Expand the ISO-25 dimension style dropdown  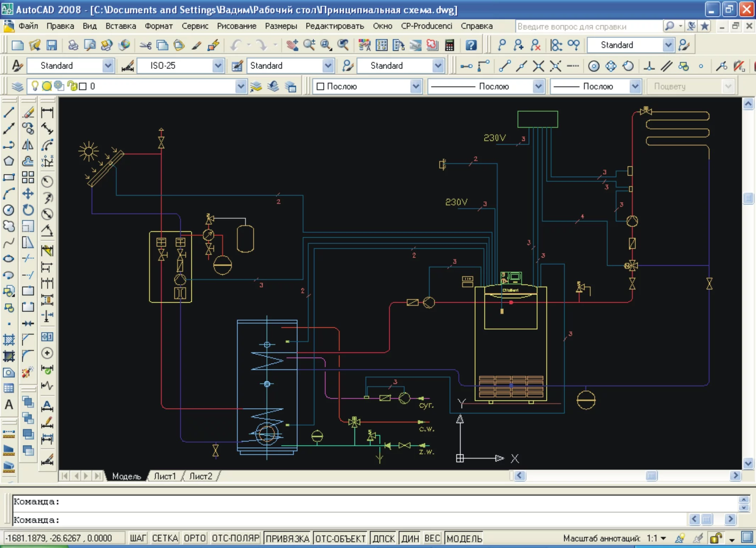pyautogui.click(x=218, y=66)
